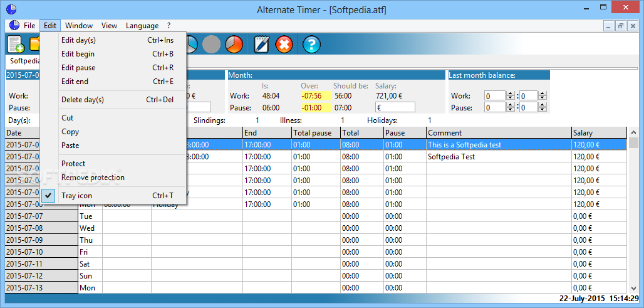Click the Total pause column header
644x308 pixels.
pos(316,133)
